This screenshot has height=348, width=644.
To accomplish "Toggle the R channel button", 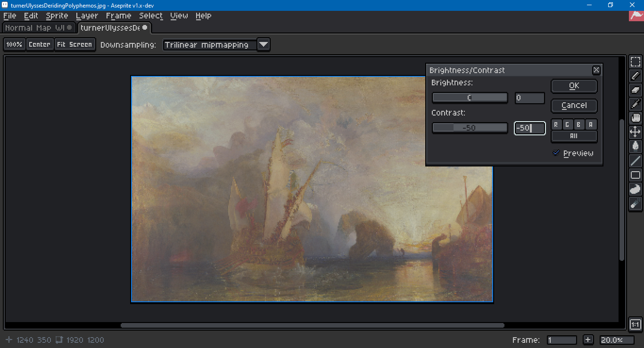I will pyautogui.click(x=556, y=124).
